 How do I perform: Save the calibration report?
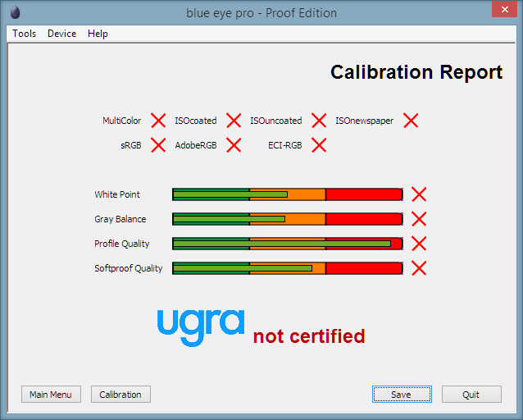402,395
